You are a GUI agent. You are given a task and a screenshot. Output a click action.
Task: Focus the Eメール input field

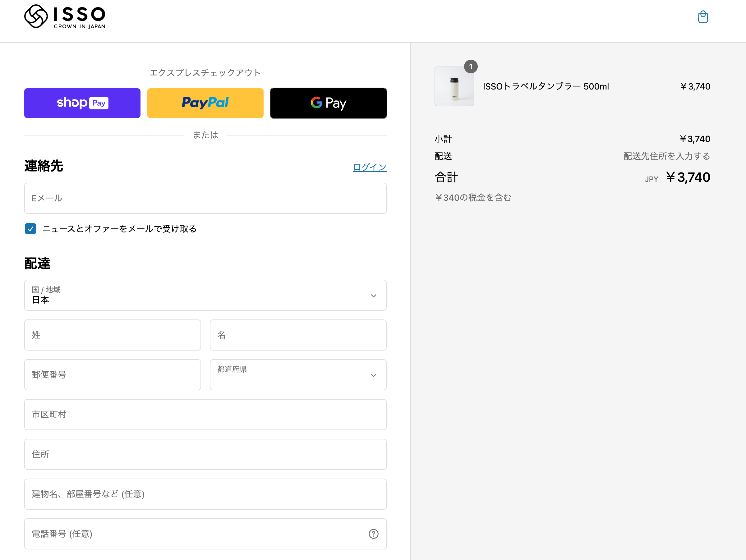[x=205, y=198]
